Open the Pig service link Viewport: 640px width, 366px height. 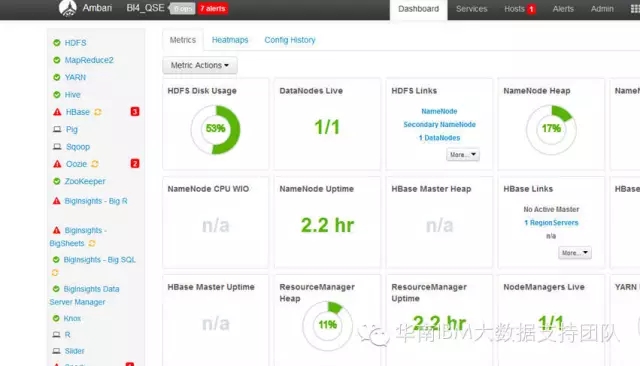pos(72,129)
